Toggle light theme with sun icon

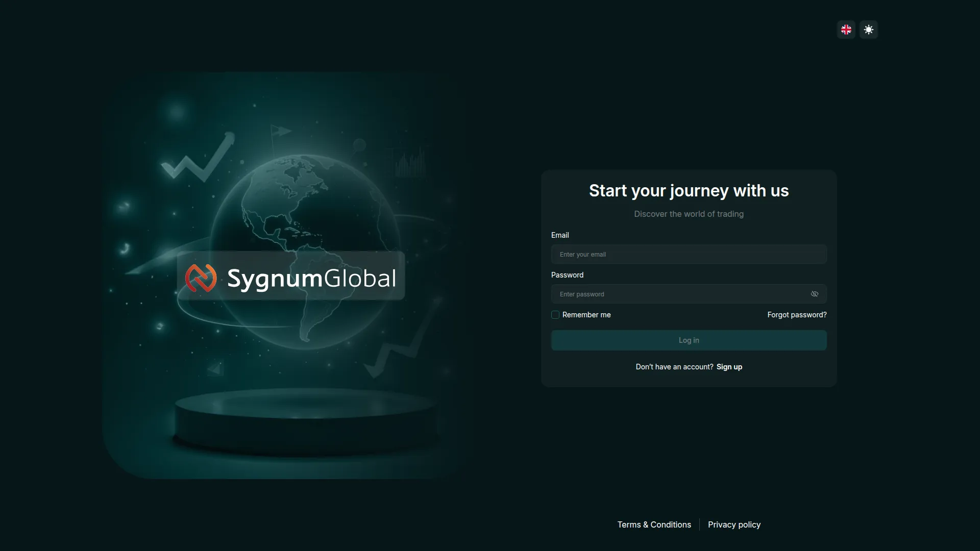tap(869, 30)
